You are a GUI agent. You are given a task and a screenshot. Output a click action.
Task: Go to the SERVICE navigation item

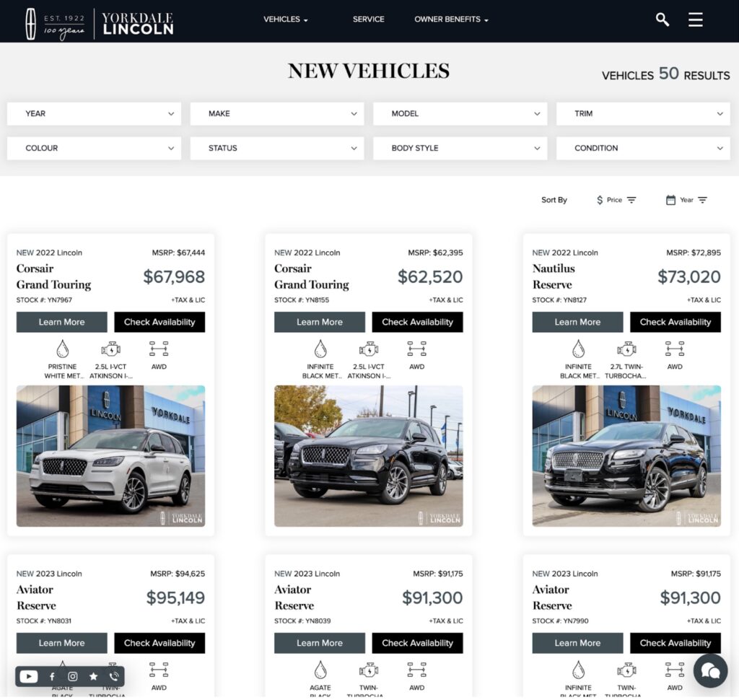[369, 19]
